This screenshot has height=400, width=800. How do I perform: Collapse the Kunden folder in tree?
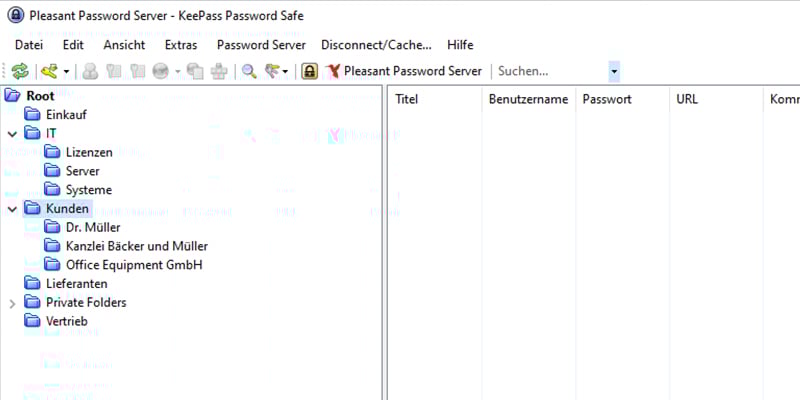coord(12,209)
